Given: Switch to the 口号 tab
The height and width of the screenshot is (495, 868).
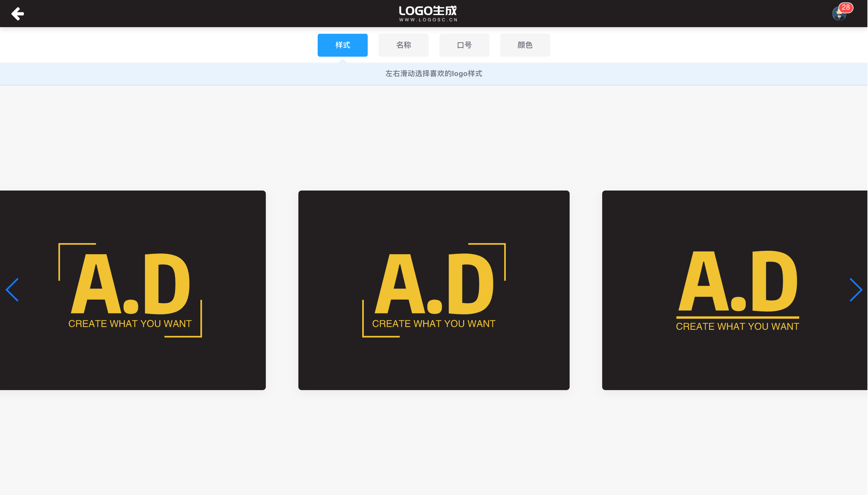Looking at the screenshot, I should point(464,45).
